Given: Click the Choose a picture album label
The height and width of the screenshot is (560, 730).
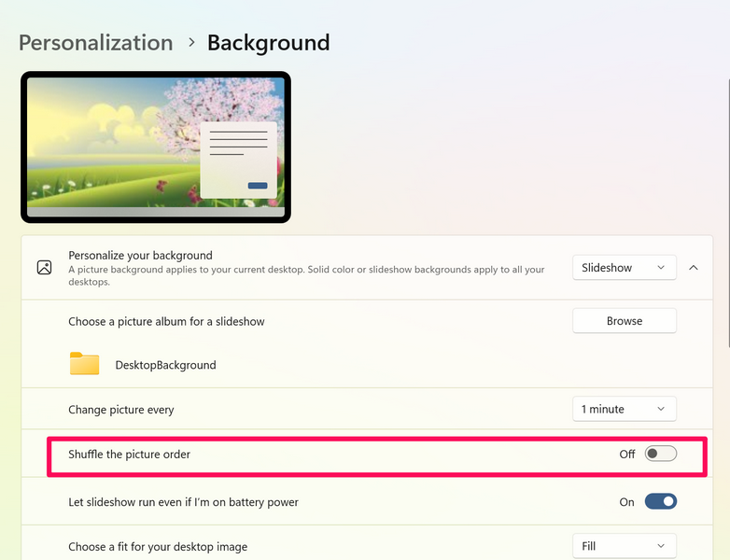Looking at the screenshot, I should 166,321.
